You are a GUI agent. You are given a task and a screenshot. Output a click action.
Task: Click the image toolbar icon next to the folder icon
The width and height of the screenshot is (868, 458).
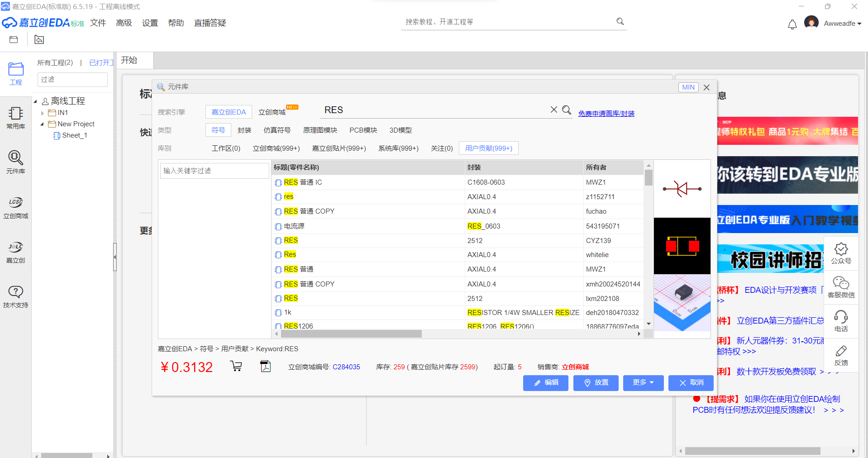(x=39, y=40)
